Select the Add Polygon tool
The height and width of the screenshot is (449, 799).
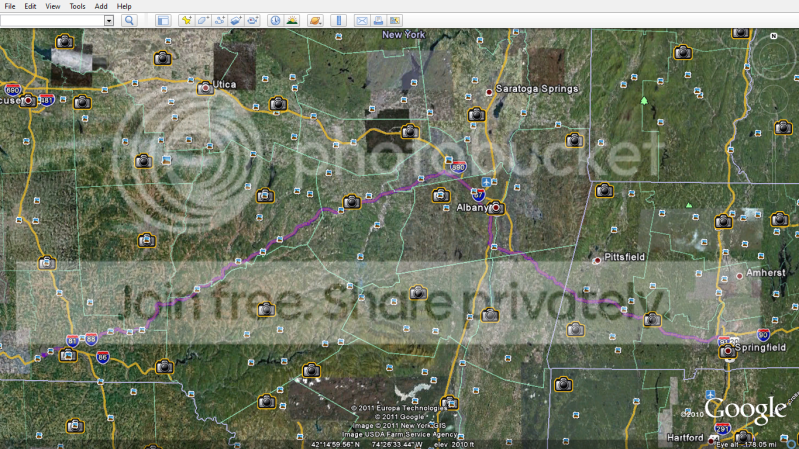(203, 20)
